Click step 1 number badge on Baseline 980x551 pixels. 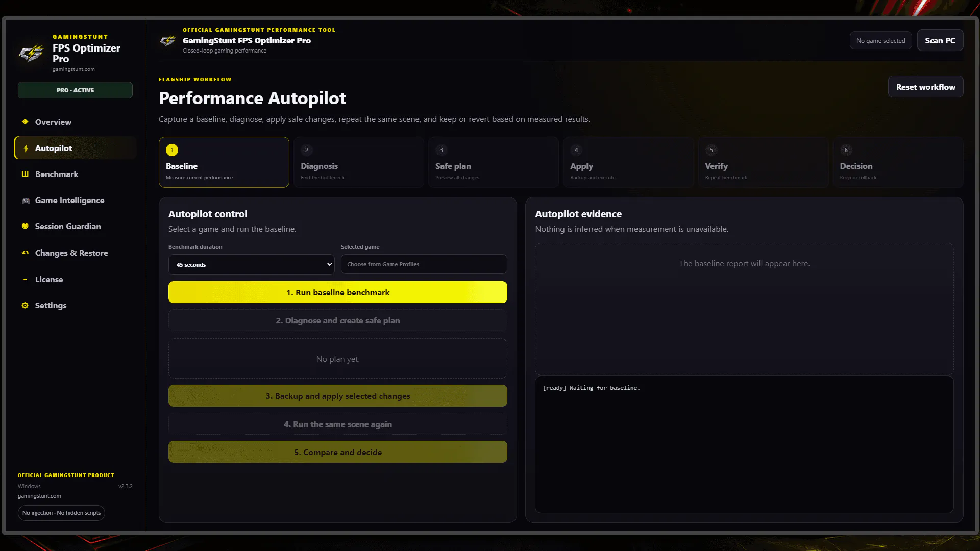tap(172, 150)
